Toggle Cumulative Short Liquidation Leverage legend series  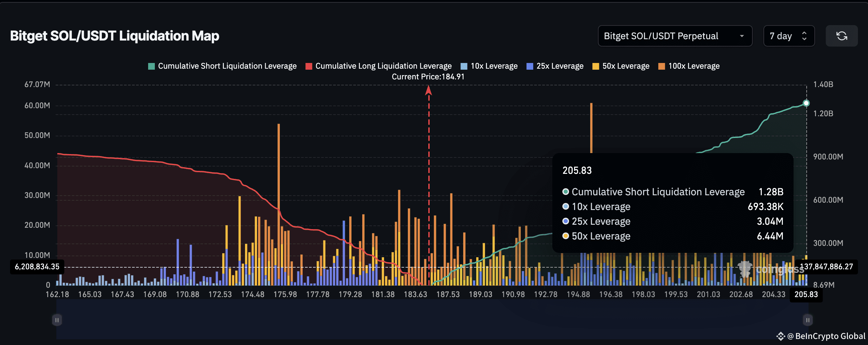click(x=223, y=66)
